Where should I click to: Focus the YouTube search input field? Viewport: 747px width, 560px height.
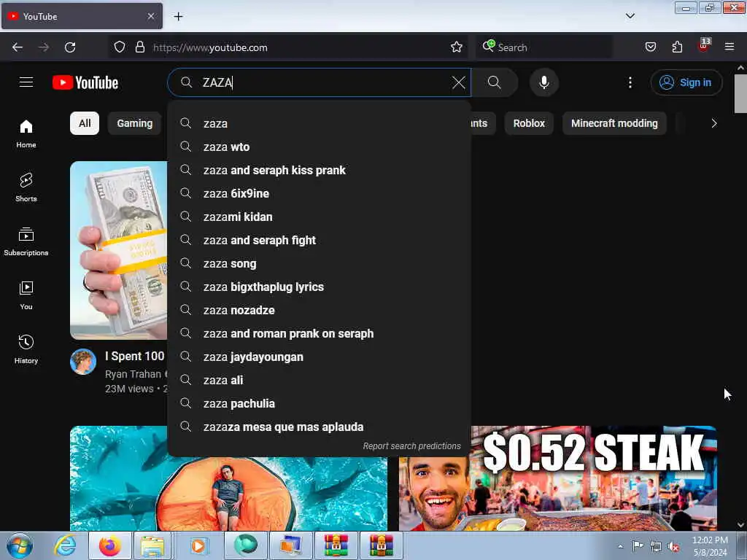(x=320, y=82)
